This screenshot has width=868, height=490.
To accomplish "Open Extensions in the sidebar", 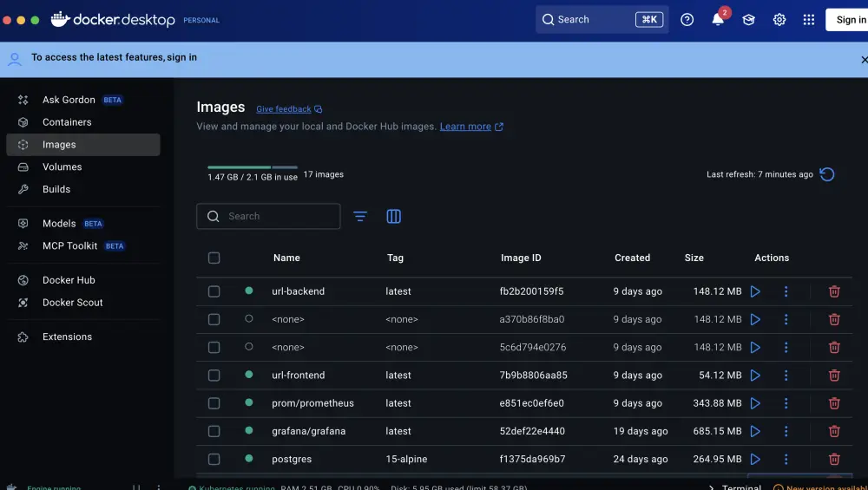I will pos(83,336).
